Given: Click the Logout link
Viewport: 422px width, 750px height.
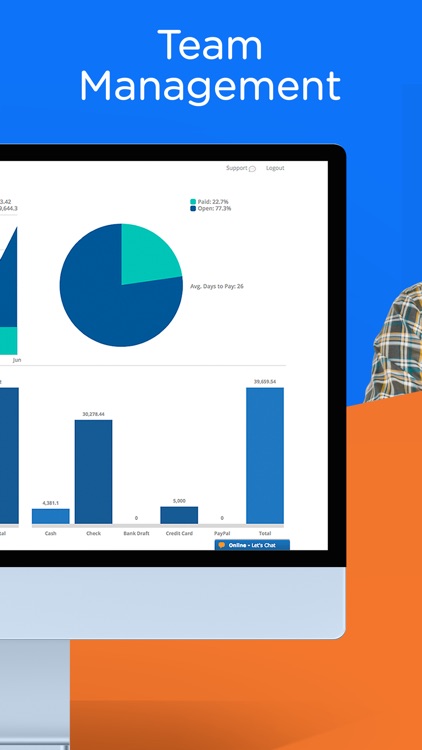Looking at the screenshot, I should coord(275,168).
